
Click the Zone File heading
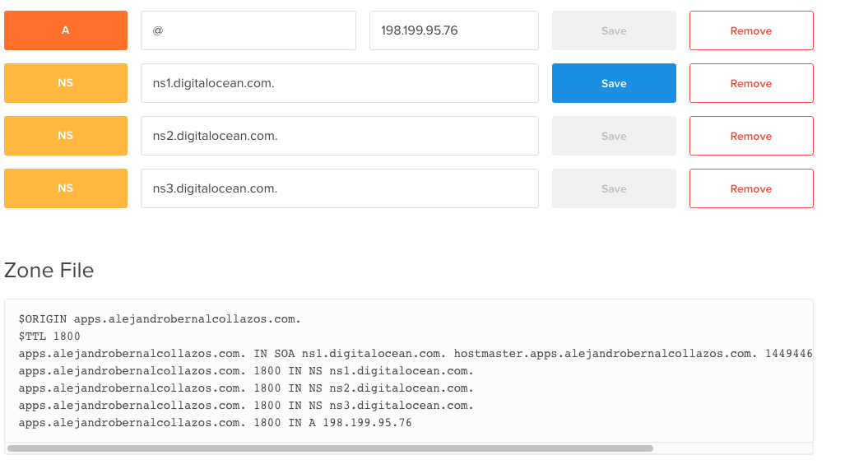[49, 270]
